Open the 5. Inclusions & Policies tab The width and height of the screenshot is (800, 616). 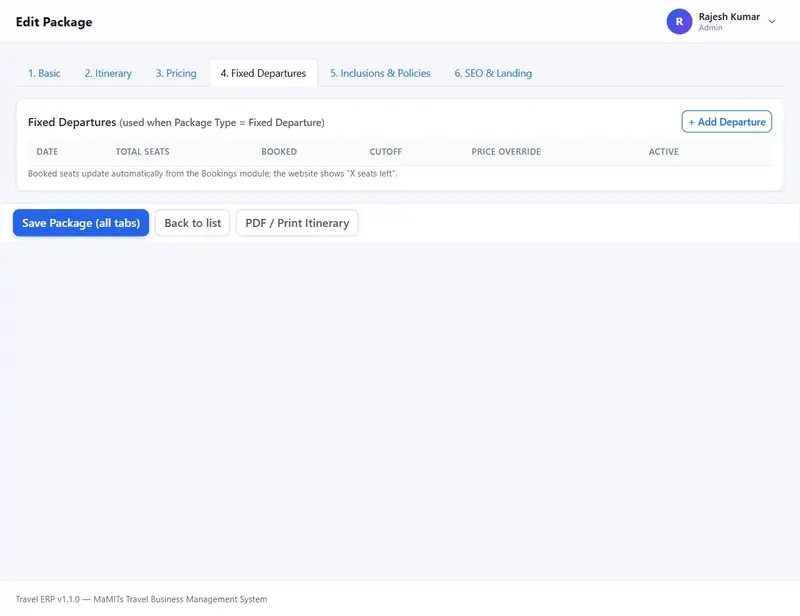coord(380,73)
